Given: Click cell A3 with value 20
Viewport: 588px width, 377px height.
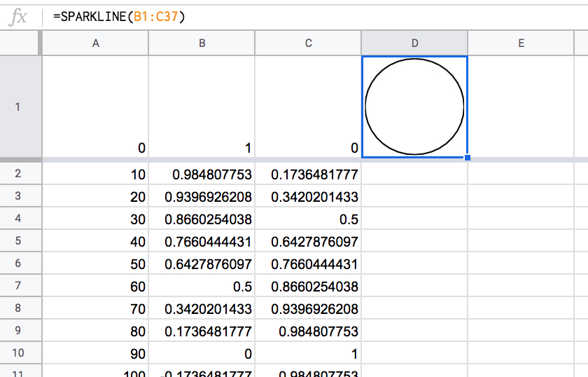Looking at the screenshot, I should pos(96,196).
